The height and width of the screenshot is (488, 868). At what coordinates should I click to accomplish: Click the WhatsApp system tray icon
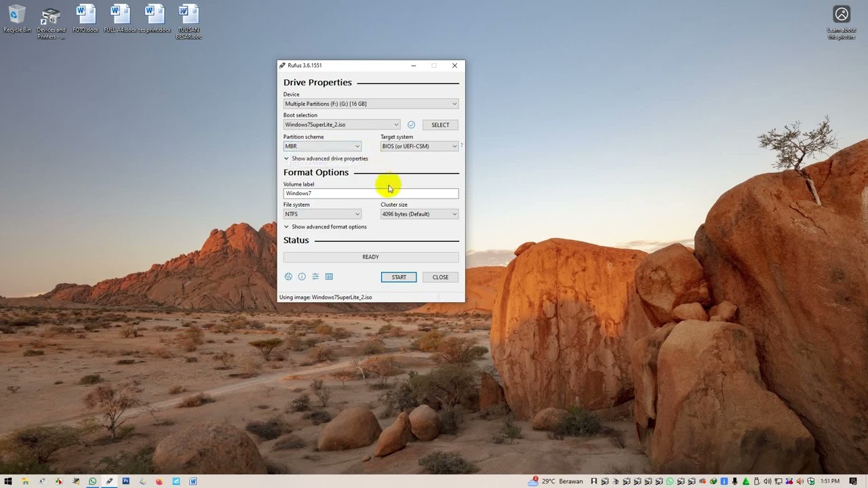(x=670, y=481)
